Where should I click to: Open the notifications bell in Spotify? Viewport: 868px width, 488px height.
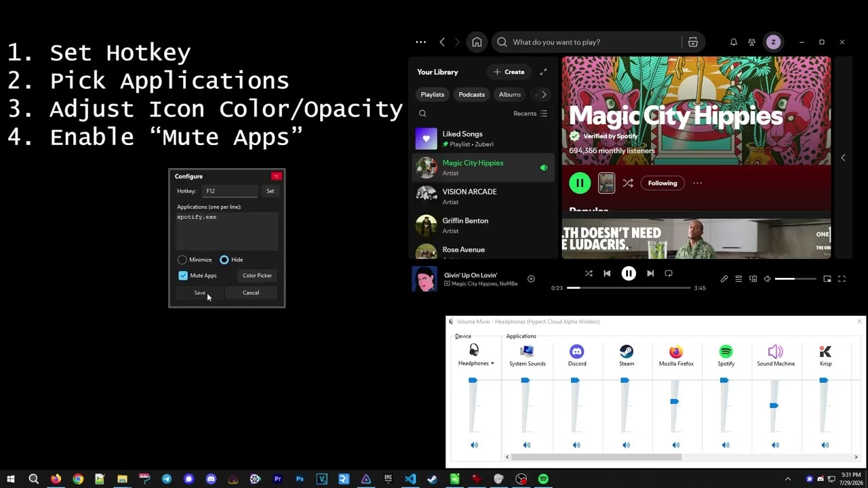[733, 42]
